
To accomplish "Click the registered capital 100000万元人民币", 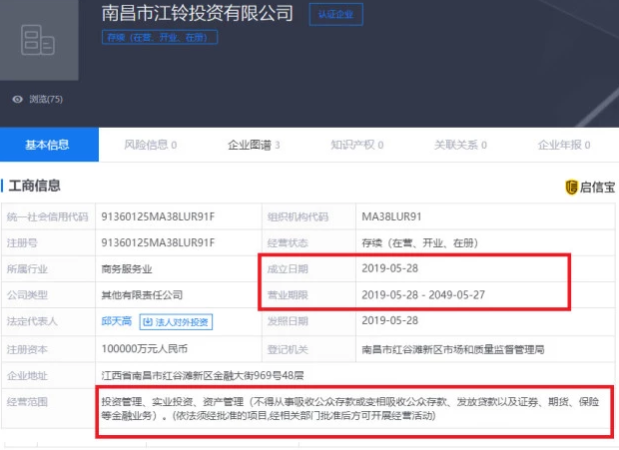I will [144, 349].
